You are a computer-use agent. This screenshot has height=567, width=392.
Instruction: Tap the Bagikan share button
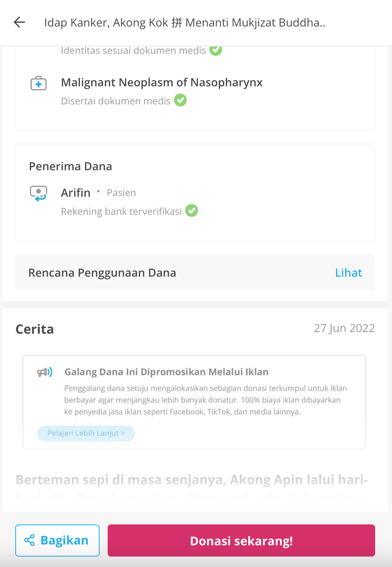[57, 540]
